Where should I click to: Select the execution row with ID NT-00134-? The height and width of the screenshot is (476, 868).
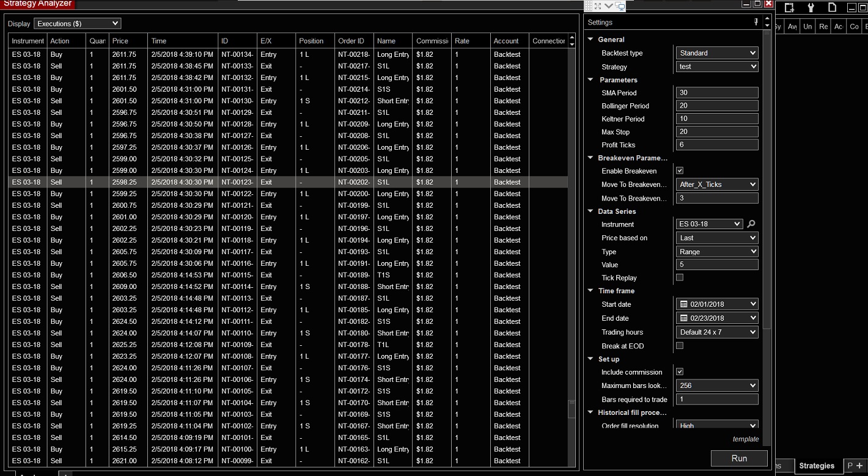[288, 54]
